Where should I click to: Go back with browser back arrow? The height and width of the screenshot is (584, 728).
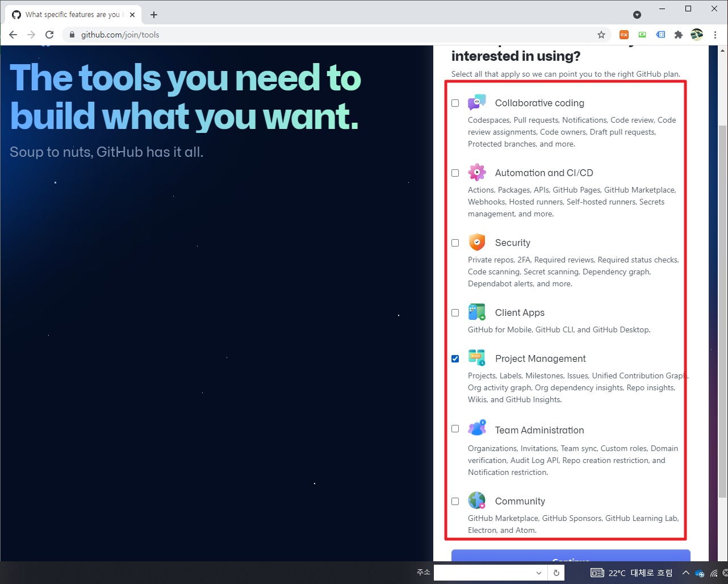click(13, 35)
